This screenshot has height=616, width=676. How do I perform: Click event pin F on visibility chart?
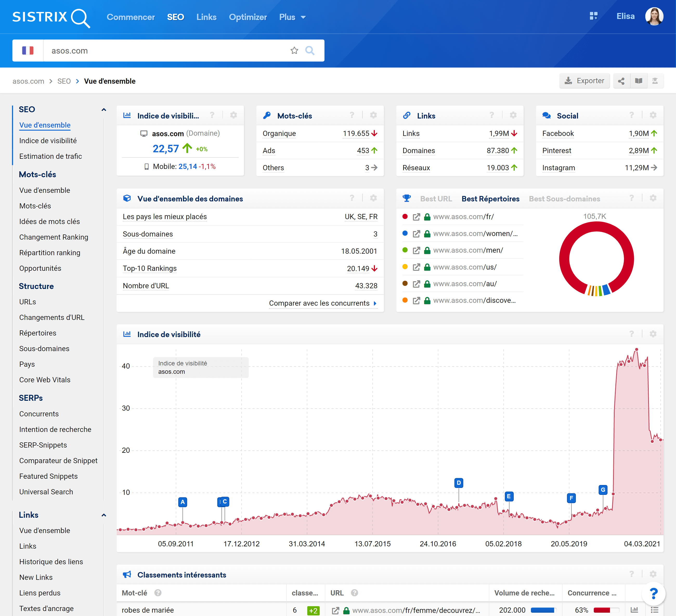(571, 498)
